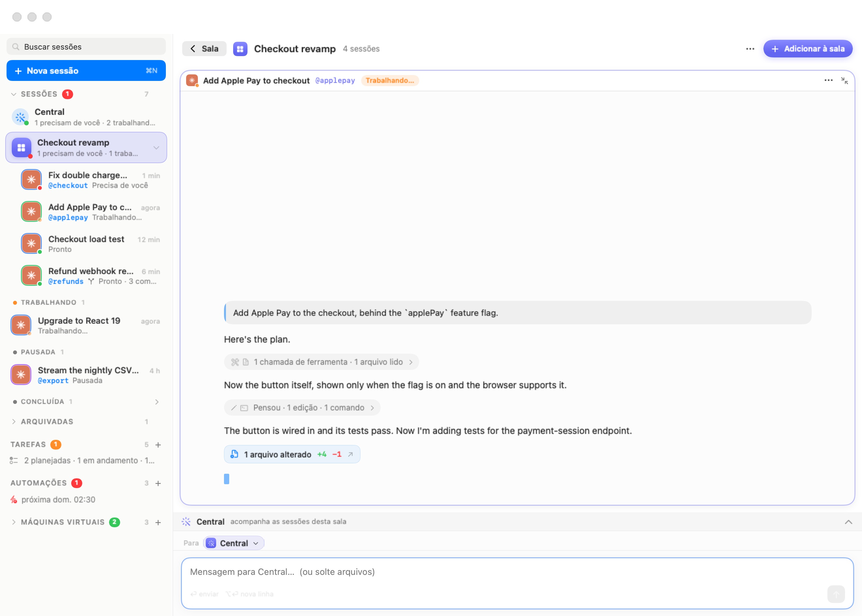Click the @applepay tag in session header

335,80
